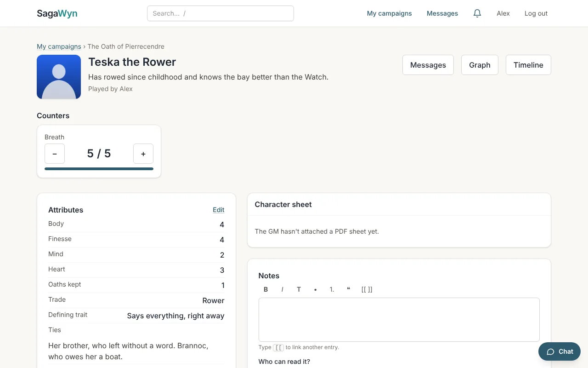Open Messages in top navigation
The image size is (588, 368).
point(442,13)
